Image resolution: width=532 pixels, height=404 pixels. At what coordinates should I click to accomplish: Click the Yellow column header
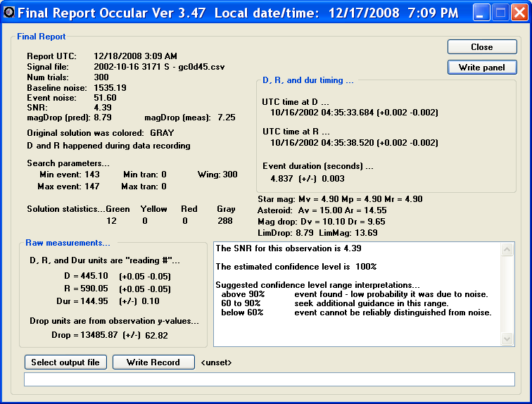[153, 209]
